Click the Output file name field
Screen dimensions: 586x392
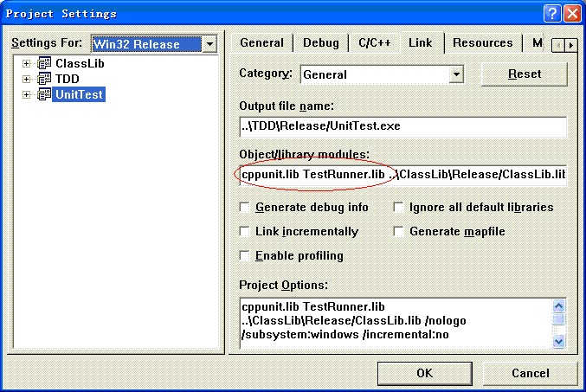(402, 126)
